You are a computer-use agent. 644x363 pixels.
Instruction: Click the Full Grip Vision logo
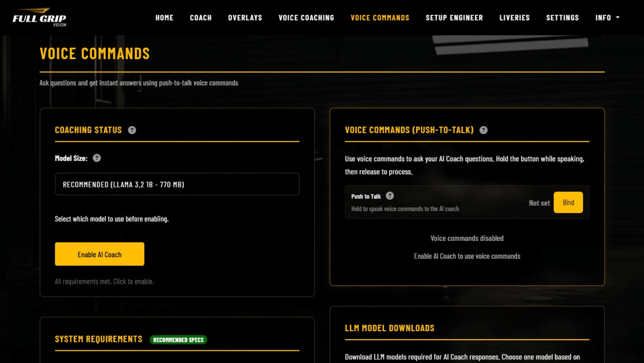[39, 17]
